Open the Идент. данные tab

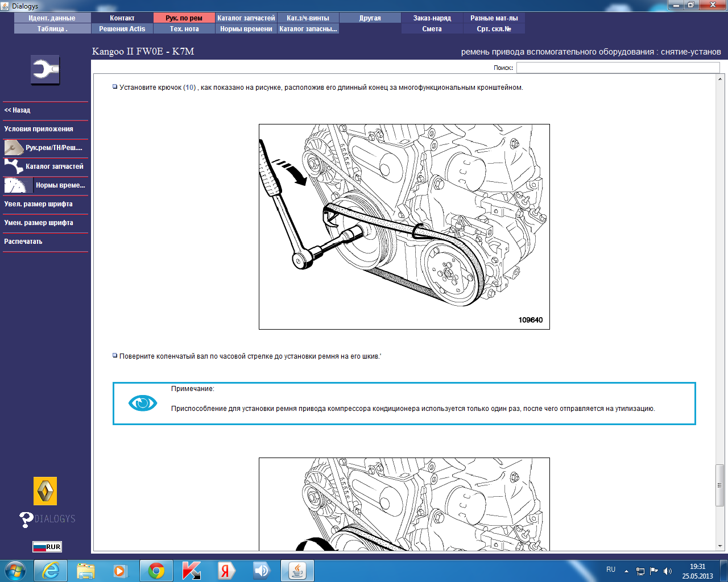pyautogui.click(x=52, y=18)
